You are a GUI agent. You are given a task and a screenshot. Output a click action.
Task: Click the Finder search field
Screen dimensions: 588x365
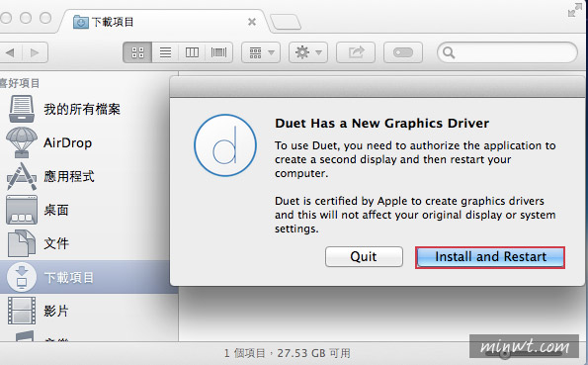pyautogui.click(x=507, y=52)
